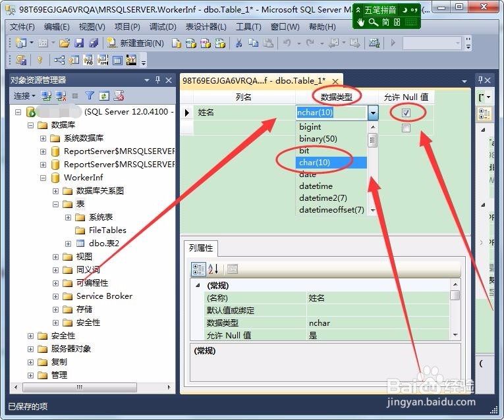This screenshot has height=420, width=504.
Task: Collapse the 数据库 tree node
Action: 30,125
